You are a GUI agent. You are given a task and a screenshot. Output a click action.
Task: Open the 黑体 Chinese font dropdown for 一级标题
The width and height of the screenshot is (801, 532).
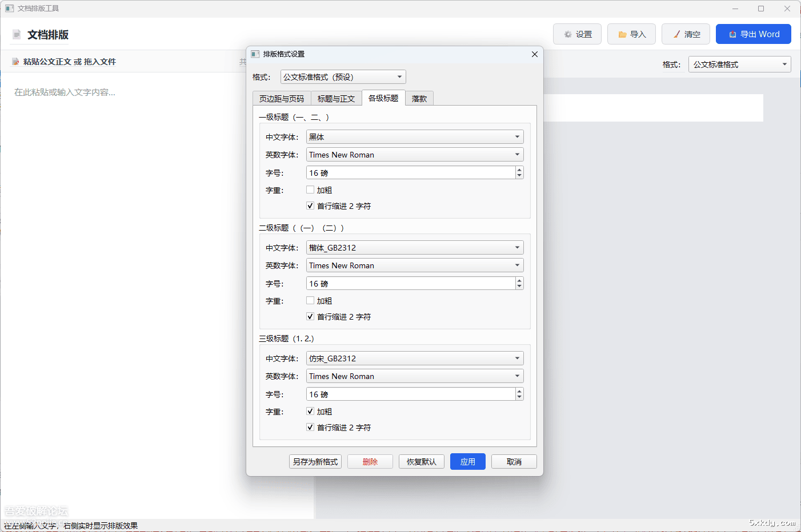[415, 137]
